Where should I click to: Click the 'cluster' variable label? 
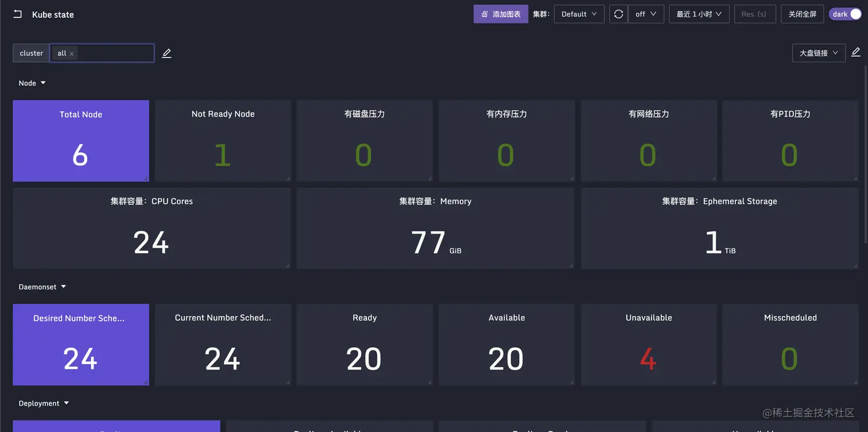32,53
